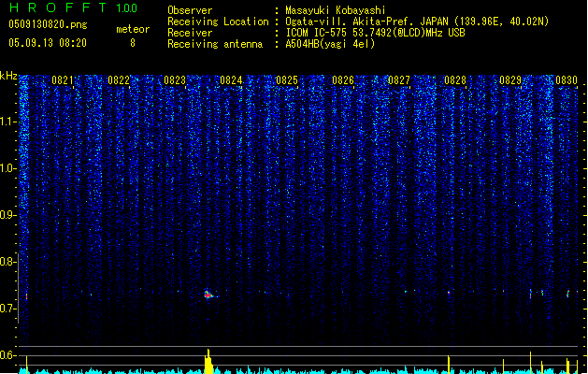Click the meteor echo spot just before 0828
Viewport: 588px width, 374px height.
tap(449, 293)
